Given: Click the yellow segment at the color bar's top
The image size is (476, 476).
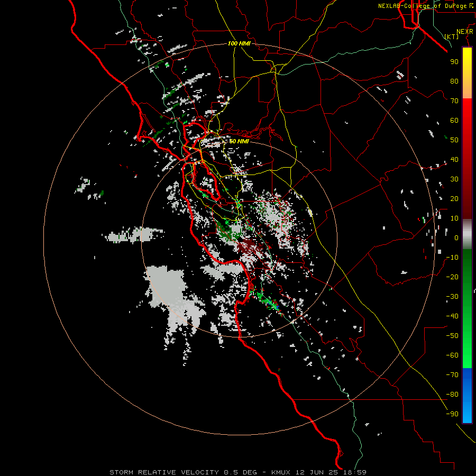Looking at the screenshot, I should (x=467, y=73).
